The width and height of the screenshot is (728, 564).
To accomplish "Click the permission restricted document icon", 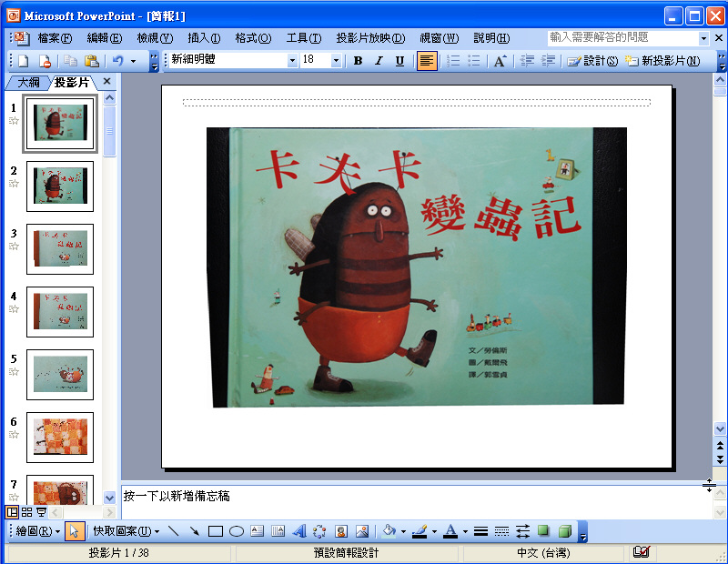I will point(45,61).
